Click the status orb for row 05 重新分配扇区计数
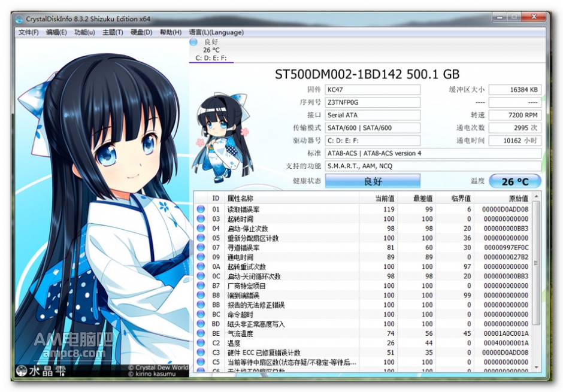Image resolution: width=563 pixels, height=392 pixels. (x=201, y=238)
